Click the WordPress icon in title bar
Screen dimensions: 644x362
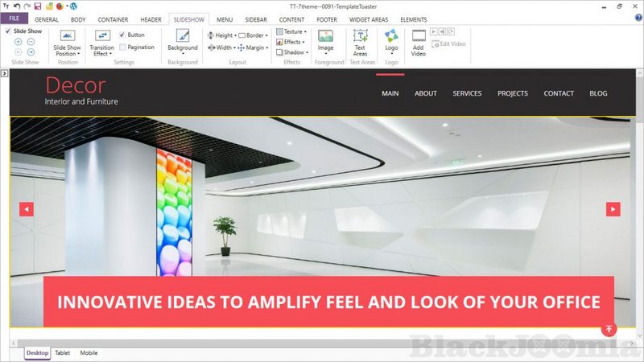click(x=72, y=6)
